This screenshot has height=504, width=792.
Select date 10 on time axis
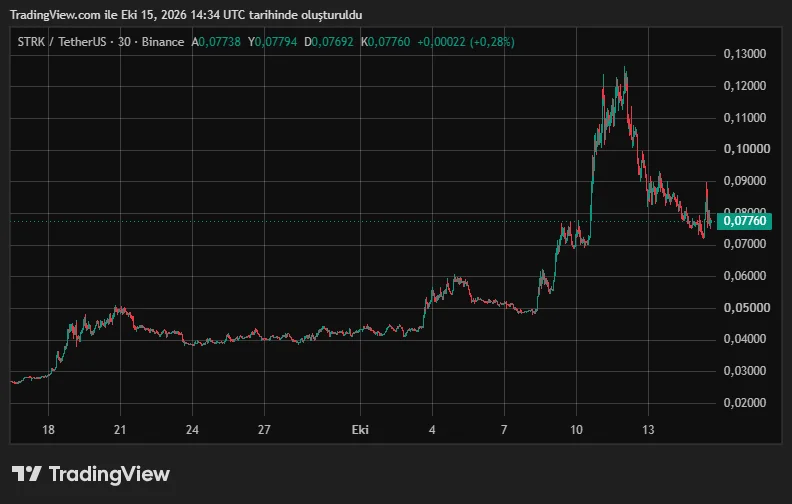[x=576, y=430]
